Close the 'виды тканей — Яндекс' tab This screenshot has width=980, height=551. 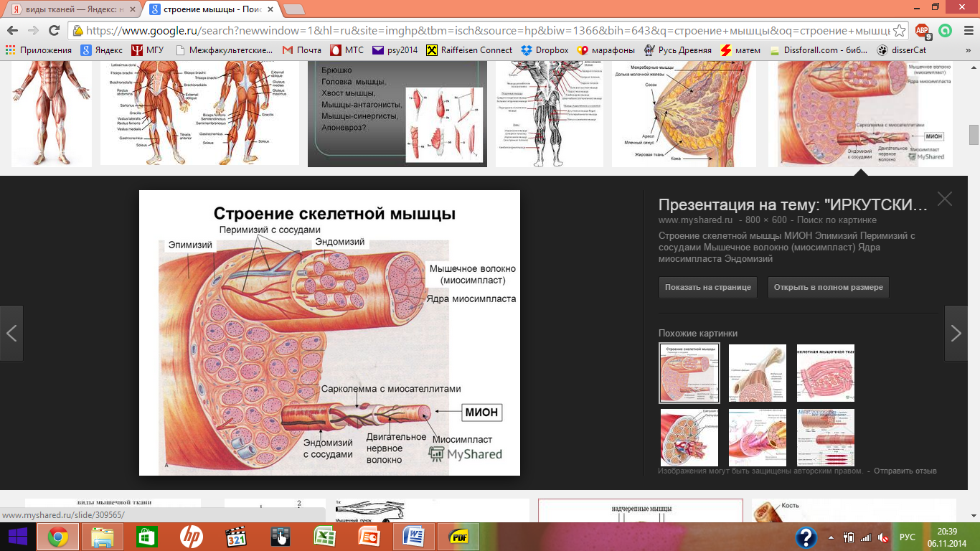tap(131, 10)
